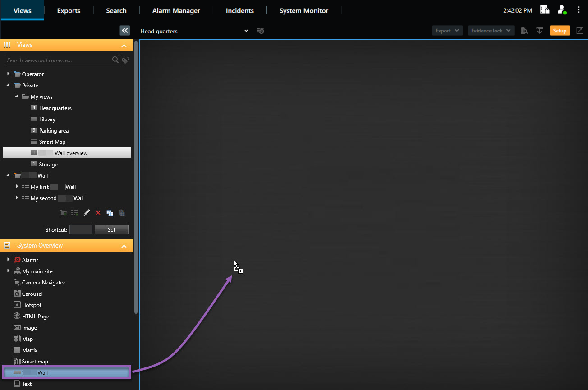Screen dimensions: 588x390
Task: Open the Evidence lock dropdown
Action: tap(490, 30)
